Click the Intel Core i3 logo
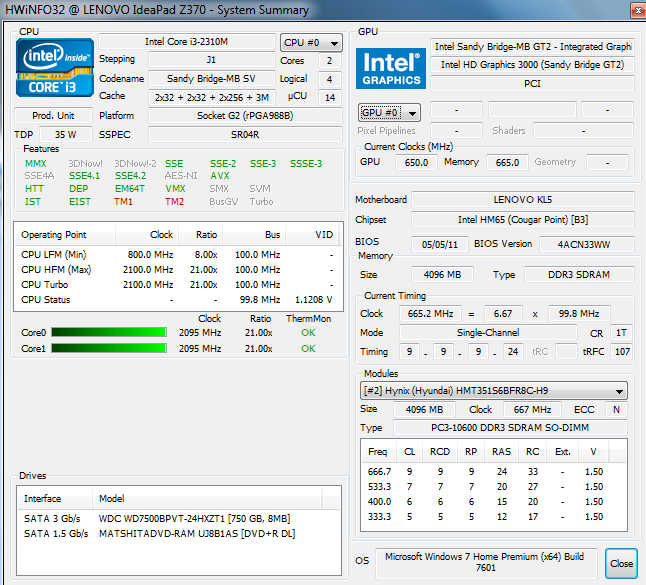This screenshot has height=585, width=646. pos(55,68)
